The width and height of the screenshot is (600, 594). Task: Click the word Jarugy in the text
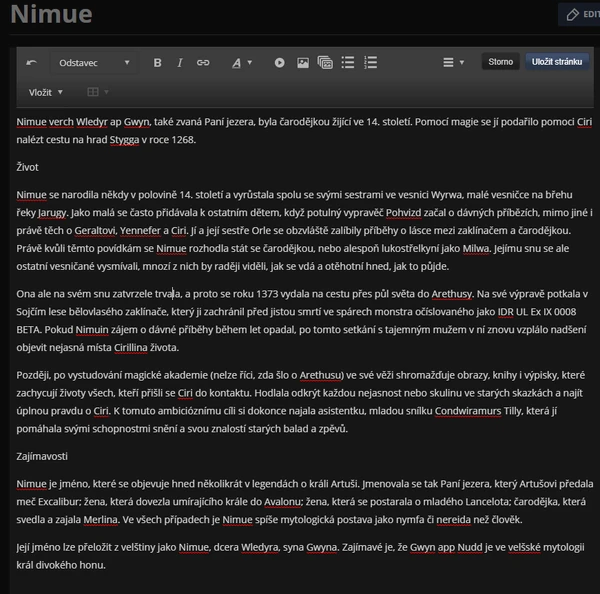(52, 213)
